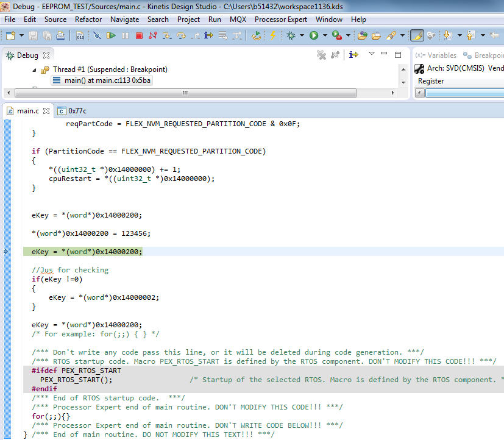Open the Window menu
The height and width of the screenshot is (440, 504).
click(x=329, y=20)
